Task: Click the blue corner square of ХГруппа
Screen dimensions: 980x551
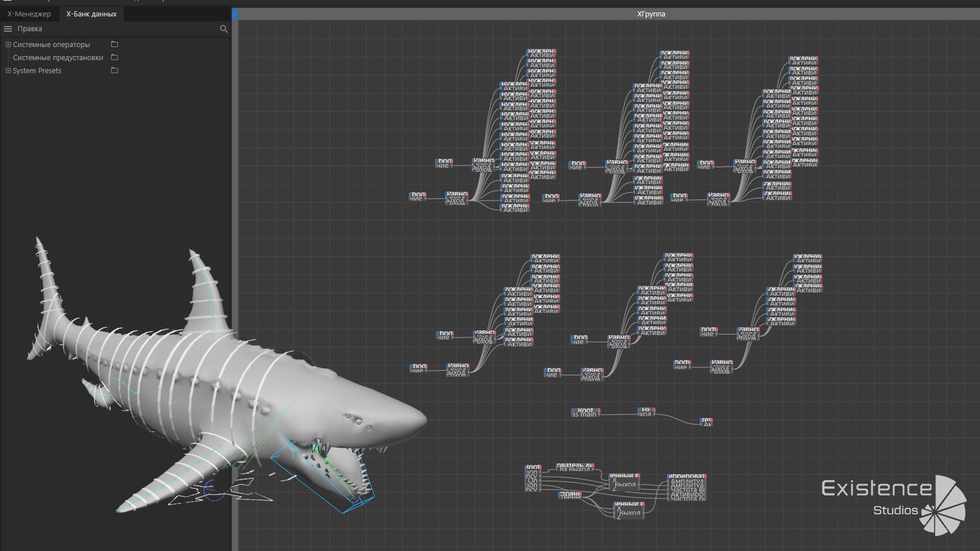Action: [x=235, y=14]
